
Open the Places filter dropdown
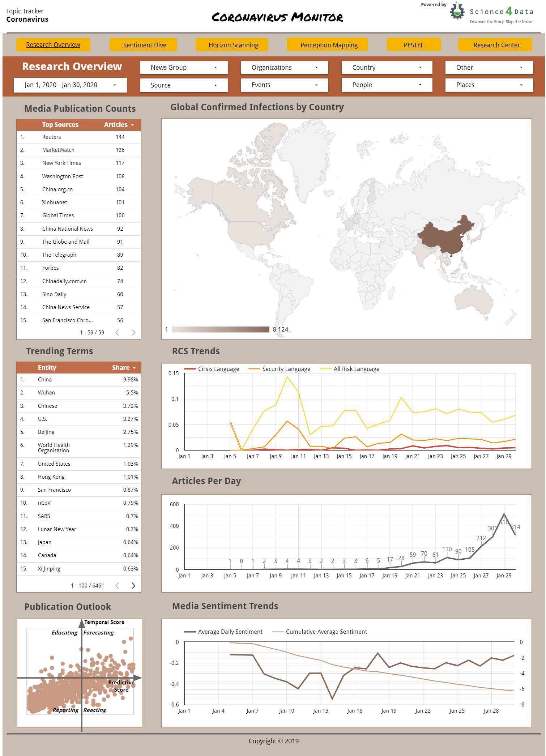489,85
